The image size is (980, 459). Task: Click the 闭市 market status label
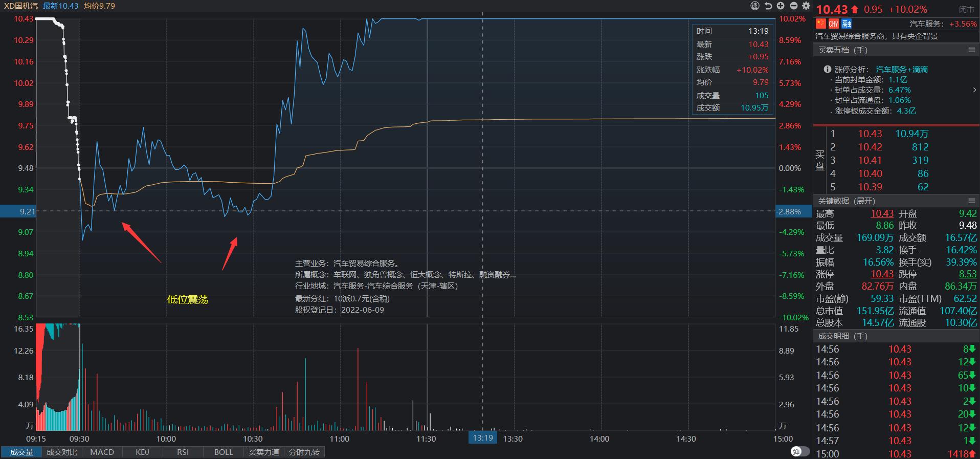[966, 9]
